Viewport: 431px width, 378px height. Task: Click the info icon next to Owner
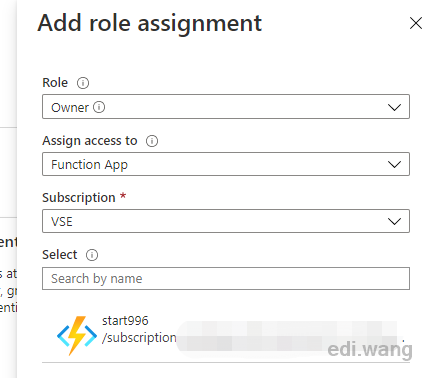(99, 107)
